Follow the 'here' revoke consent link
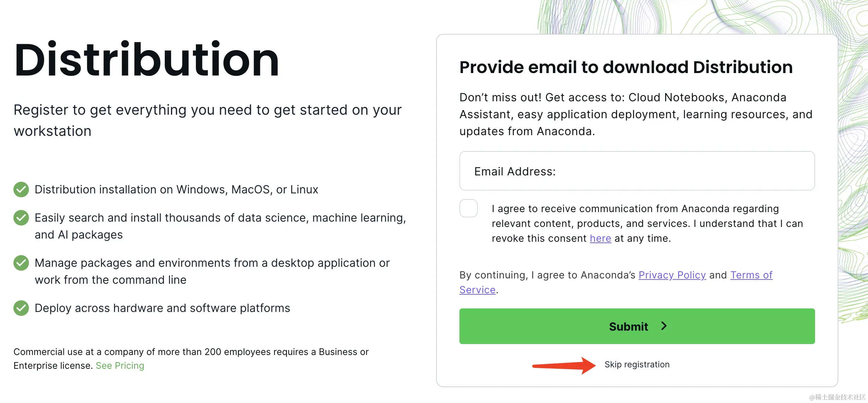The width and height of the screenshot is (868, 403). 600,239
